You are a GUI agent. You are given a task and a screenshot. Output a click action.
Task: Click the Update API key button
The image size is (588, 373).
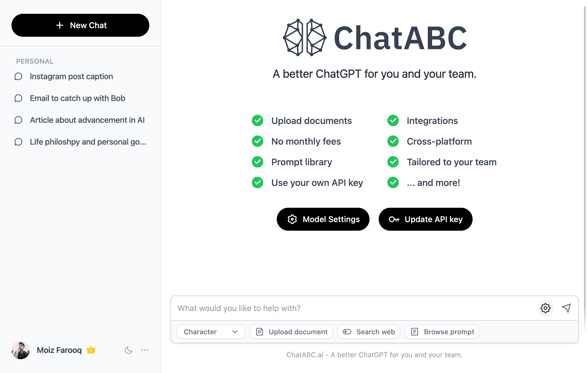[x=425, y=219]
